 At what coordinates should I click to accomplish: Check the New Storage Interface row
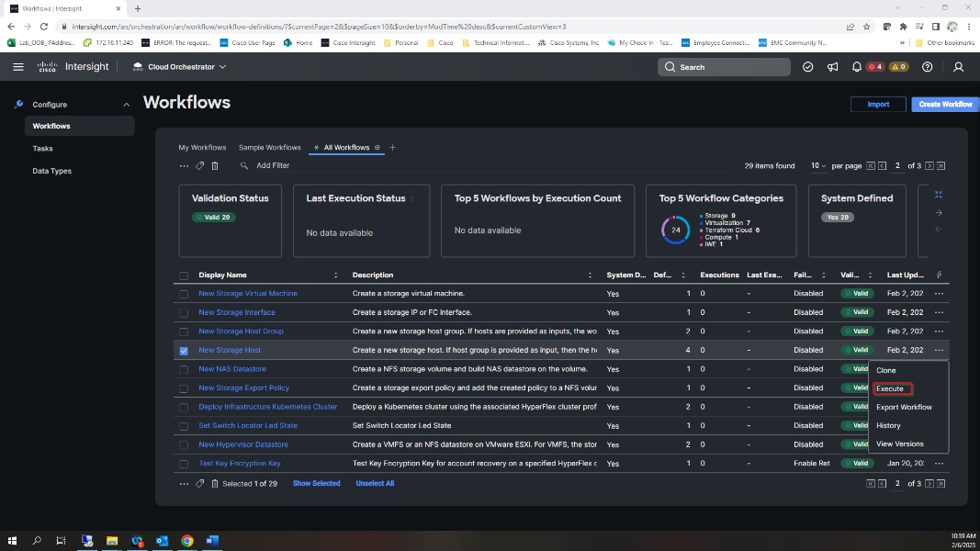[x=184, y=312]
